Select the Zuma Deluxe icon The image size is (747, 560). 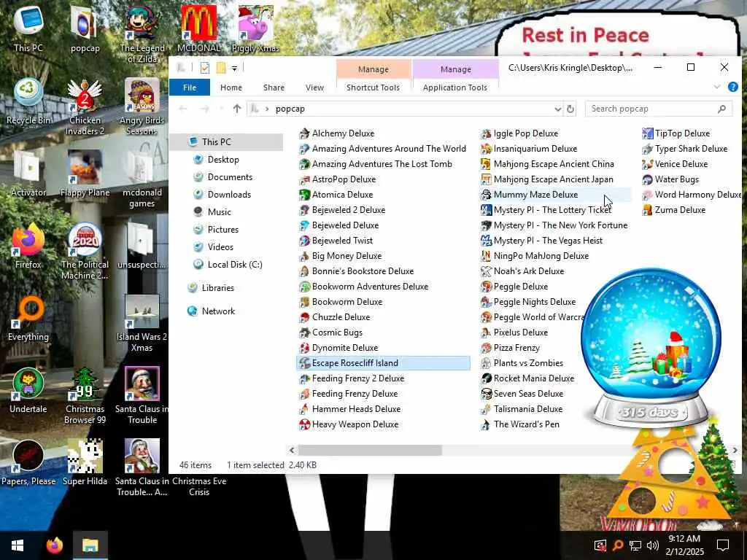point(647,210)
